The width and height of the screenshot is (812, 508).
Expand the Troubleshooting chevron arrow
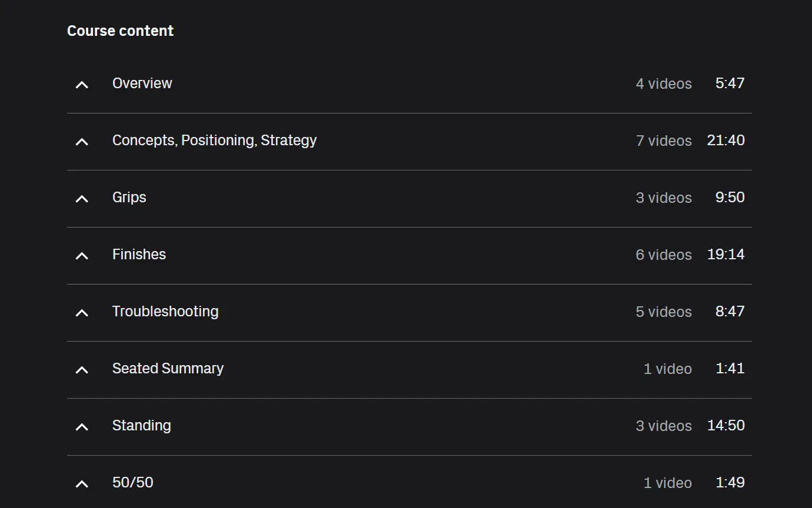82,313
